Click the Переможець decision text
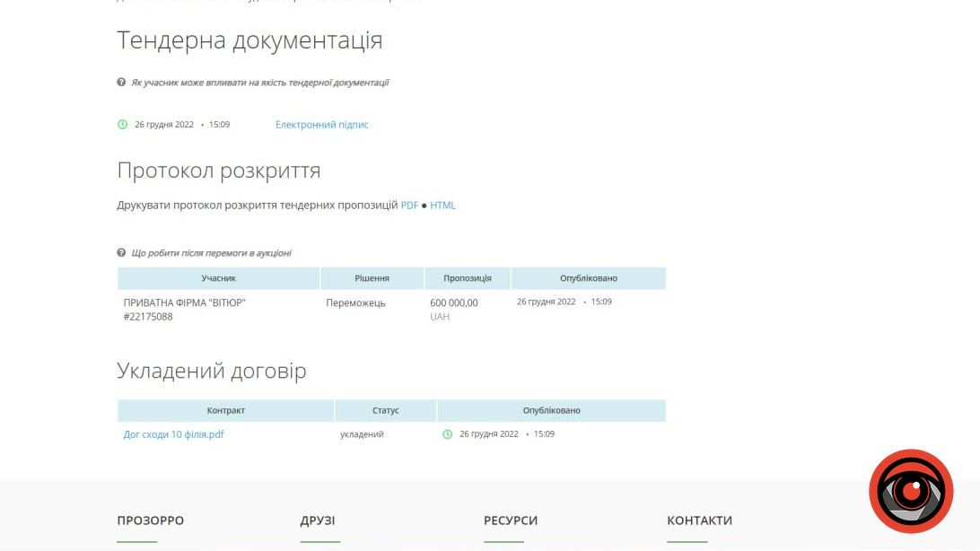This screenshot has height=551, width=980. (x=355, y=302)
